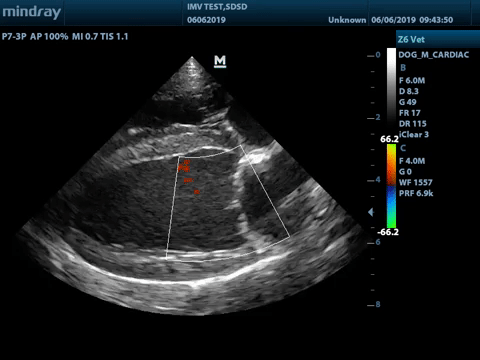Click the mindray logo

coord(31,12)
